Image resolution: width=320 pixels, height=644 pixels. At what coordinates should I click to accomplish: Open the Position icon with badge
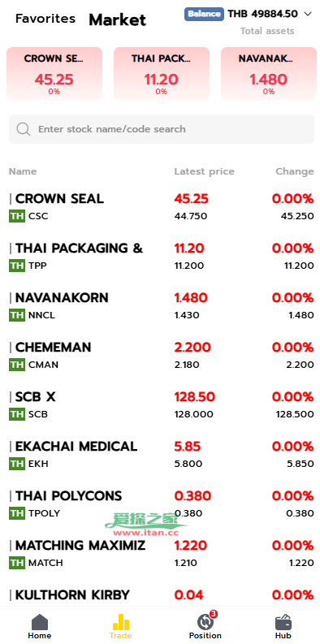pos(205,621)
